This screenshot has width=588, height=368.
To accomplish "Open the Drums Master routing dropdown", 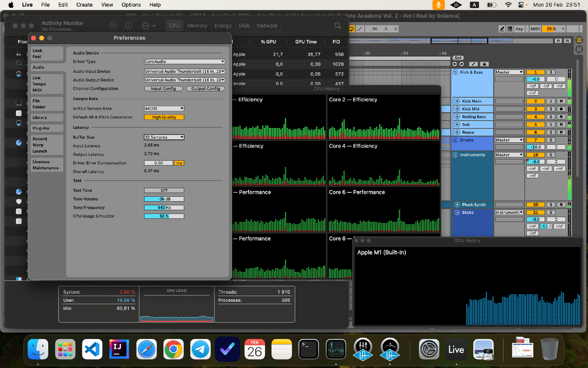I will 509,140.
